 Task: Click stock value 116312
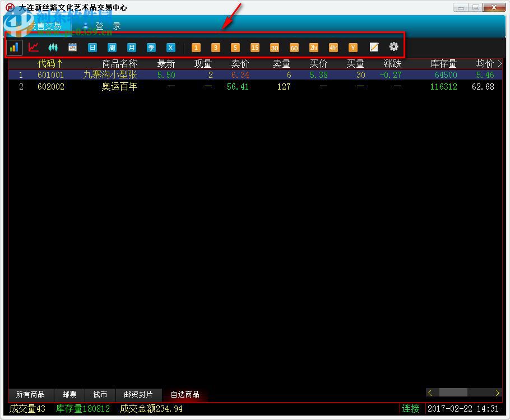[x=444, y=87]
